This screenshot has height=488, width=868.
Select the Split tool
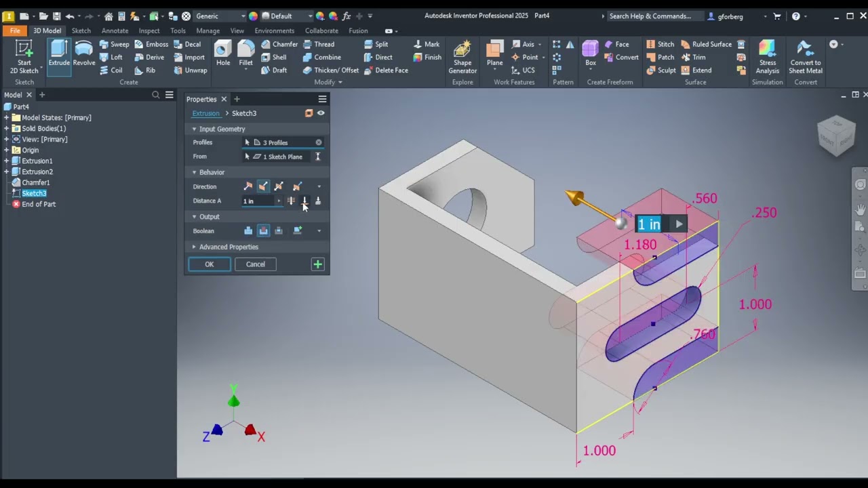(376, 44)
